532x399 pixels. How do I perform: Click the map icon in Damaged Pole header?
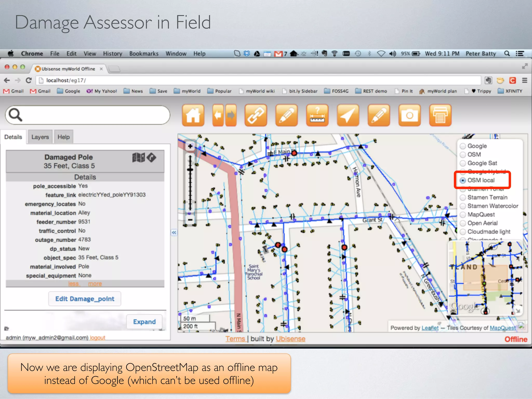[138, 157]
